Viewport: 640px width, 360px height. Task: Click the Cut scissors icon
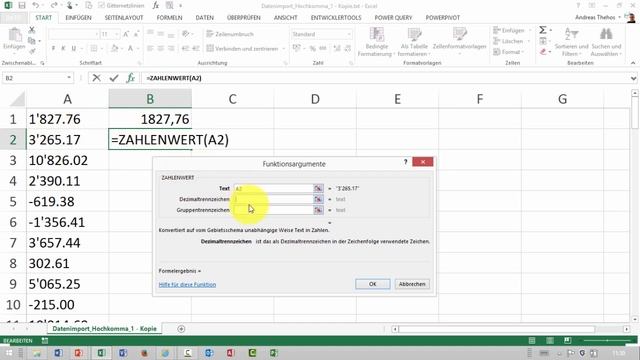pyautogui.click(x=32, y=30)
